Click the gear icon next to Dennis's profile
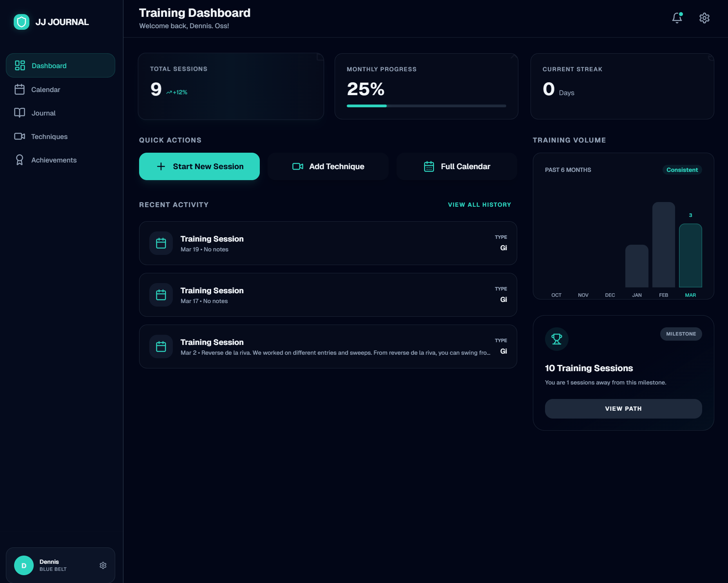This screenshot has width=728, height=583. click(103, 565)
